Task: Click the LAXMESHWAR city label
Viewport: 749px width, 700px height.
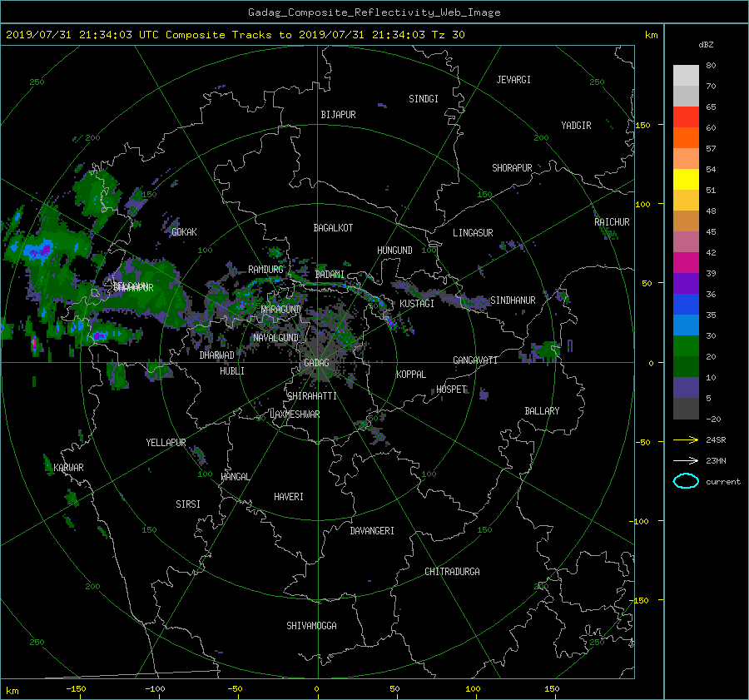Action: tap(295, 415)
